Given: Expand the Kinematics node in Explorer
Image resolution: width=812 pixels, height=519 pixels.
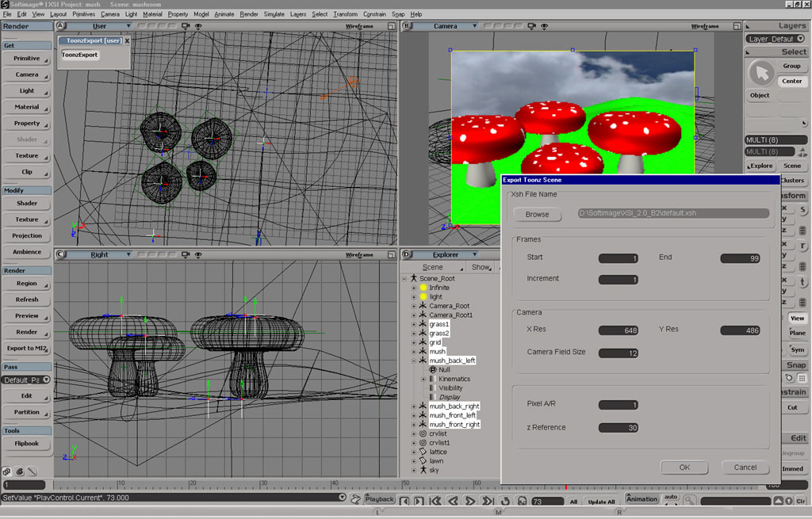Looking at the screenshot, I should click(423, 379).
